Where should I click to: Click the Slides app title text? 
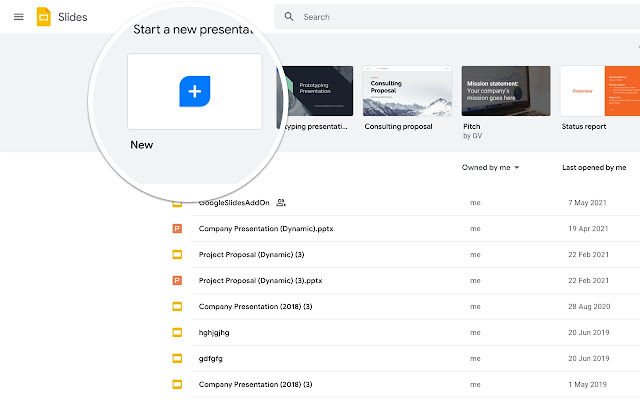(x=74, y=17)
